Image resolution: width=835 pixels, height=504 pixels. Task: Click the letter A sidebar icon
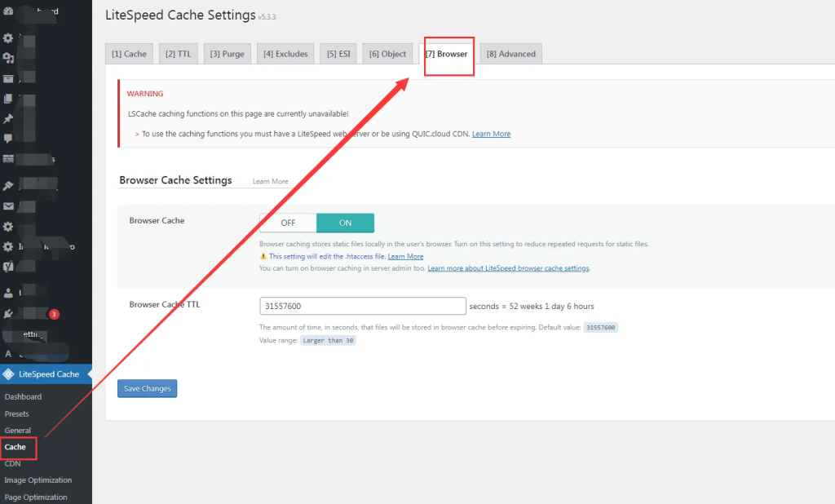tap(8, 354)
